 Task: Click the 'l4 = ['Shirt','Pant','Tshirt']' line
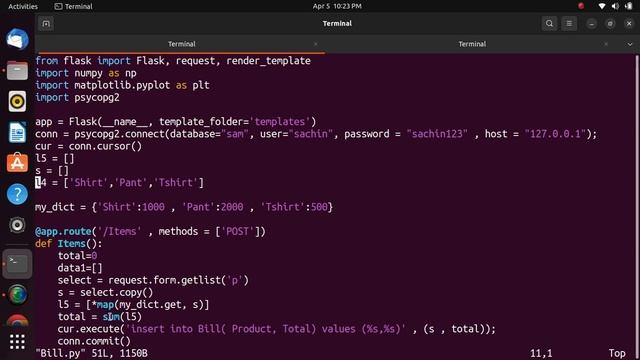tap(119, 182)
